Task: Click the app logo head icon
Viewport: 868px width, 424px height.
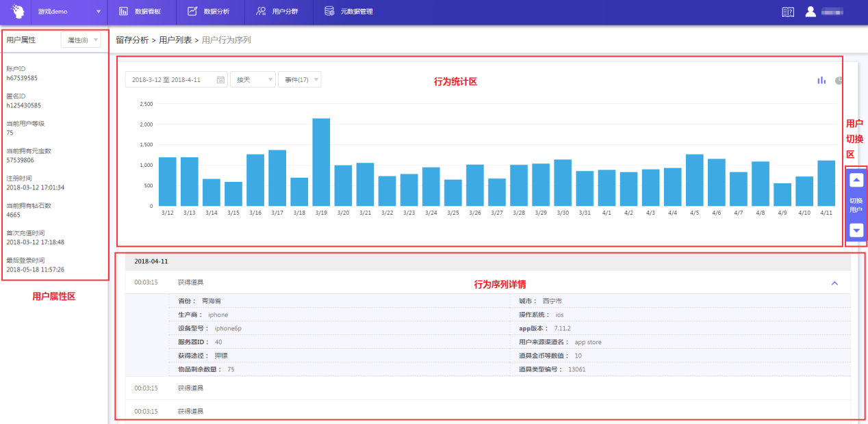Action: pos(18,12)
